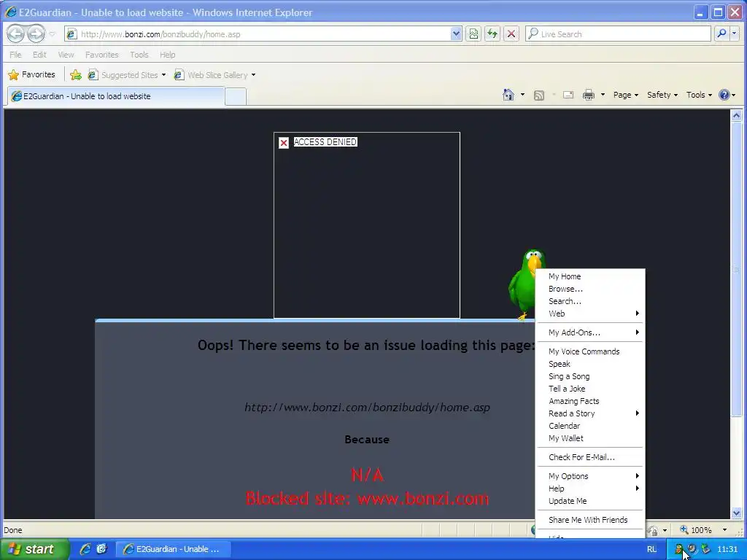This screenshot has width=747, height=560.
Task: Select Check For E-Mail... entry
Action: (591, 457)
